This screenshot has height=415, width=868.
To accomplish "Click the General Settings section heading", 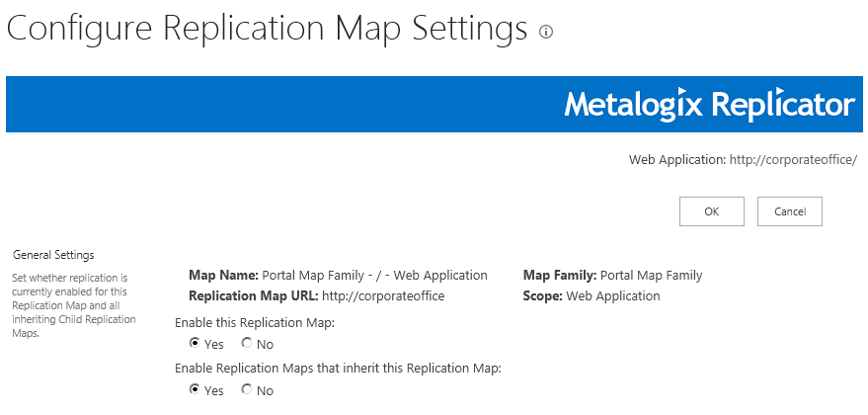I will point(53,255).
